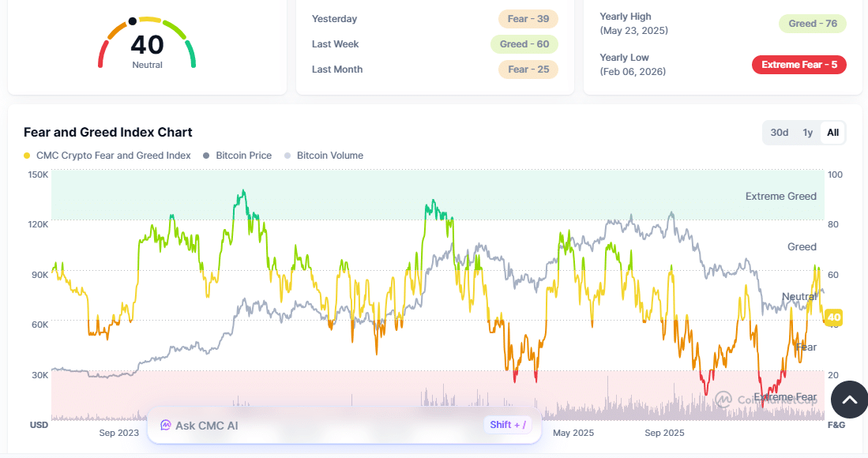Click the Greed - 76 yearly high badge

pyautogui.click(x=812, y=24)
